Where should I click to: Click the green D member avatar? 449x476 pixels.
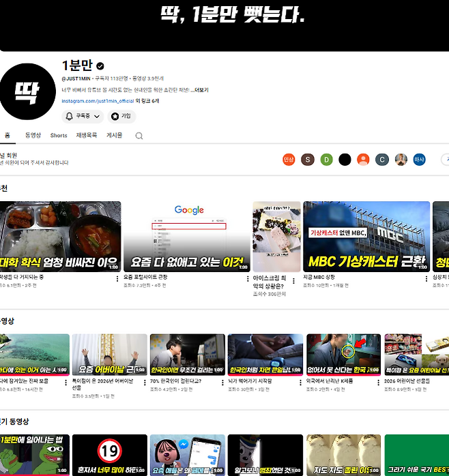(x=327, y=160)
